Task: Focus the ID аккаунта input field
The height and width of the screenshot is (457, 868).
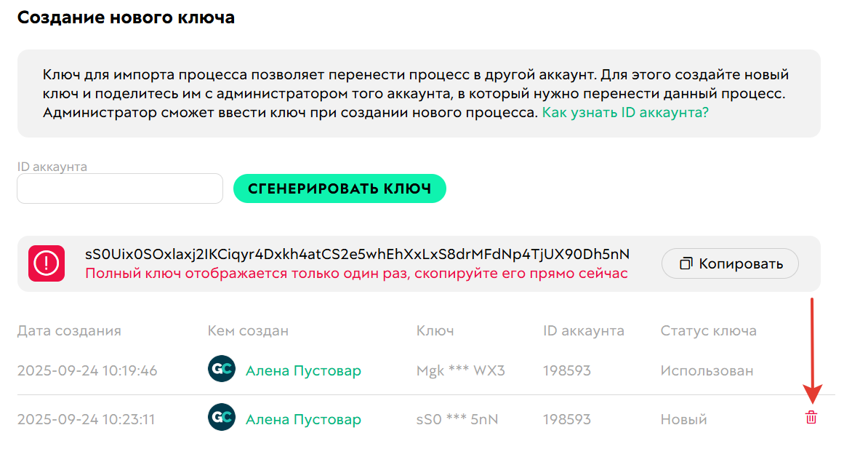Action: 119,188
